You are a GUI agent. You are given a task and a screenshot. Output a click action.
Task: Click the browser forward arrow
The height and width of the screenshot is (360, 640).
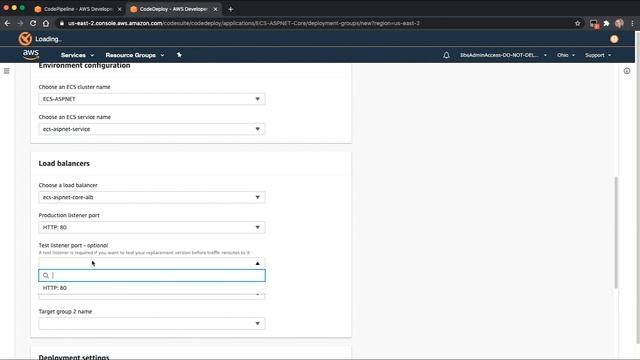[20, 23]
